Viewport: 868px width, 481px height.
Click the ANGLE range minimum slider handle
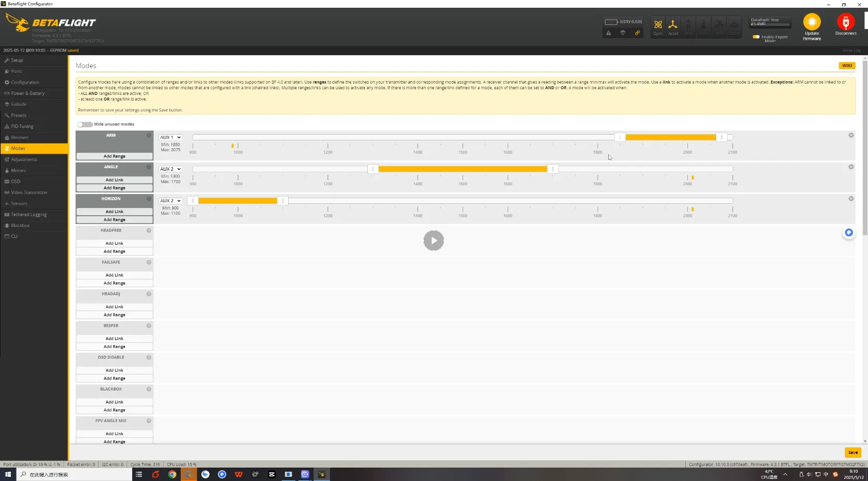[x=373, y=169]
